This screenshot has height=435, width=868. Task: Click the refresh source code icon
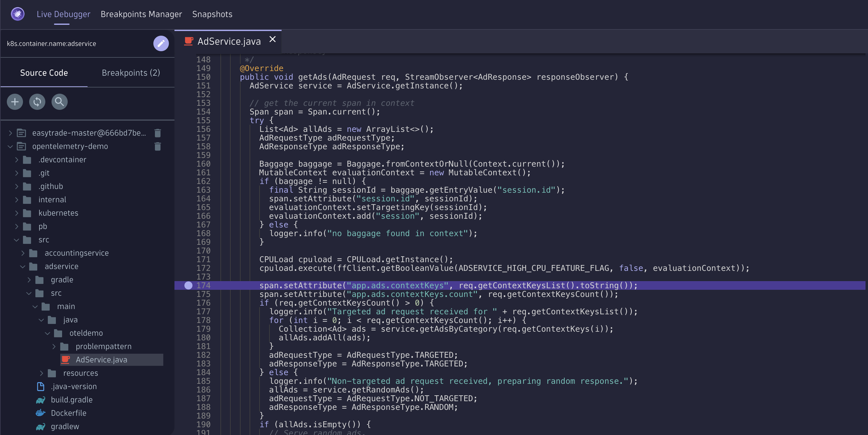[x=37, y=102]
